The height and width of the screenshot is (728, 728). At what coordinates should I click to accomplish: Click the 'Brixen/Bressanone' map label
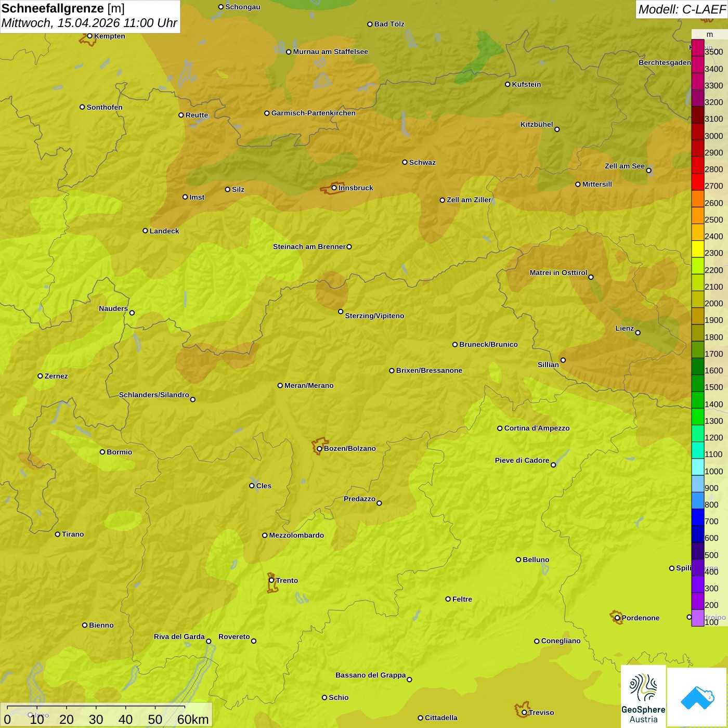tap(429, 370)
